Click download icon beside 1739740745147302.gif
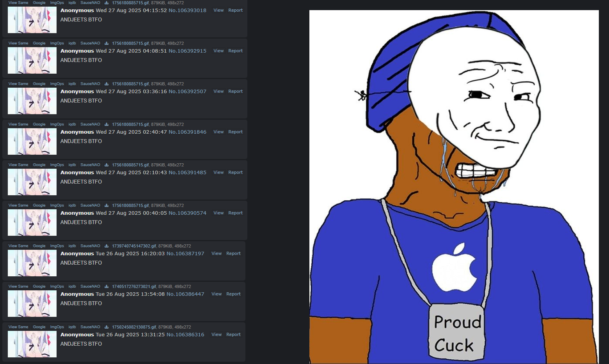The width and height of the screenshot is (609, 364). 107,246
